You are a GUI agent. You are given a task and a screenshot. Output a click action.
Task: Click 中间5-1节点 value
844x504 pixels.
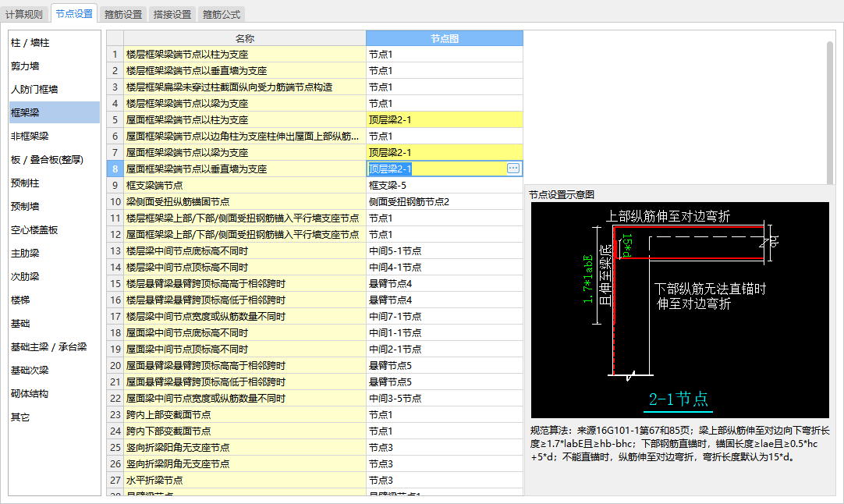pyautogui.click(x=445, y=251)
